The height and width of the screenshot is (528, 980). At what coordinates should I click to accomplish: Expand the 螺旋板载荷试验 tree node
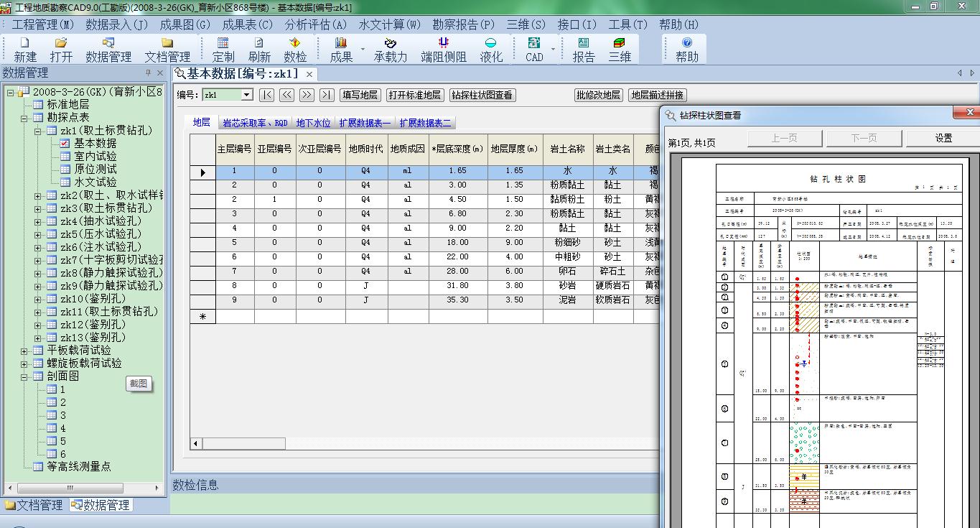(24, 363)
